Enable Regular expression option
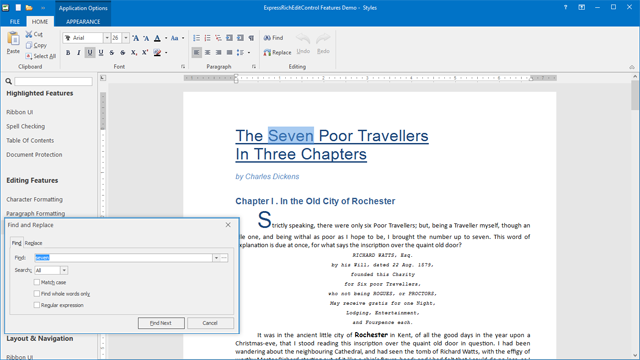This screenshot has height=360, width=640. (x=37, y=305)
